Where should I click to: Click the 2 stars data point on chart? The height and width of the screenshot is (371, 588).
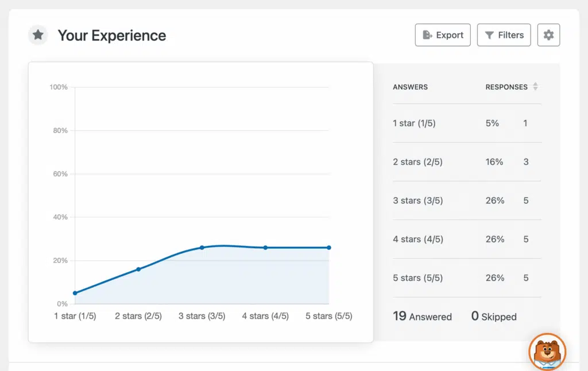coord(138,269)
